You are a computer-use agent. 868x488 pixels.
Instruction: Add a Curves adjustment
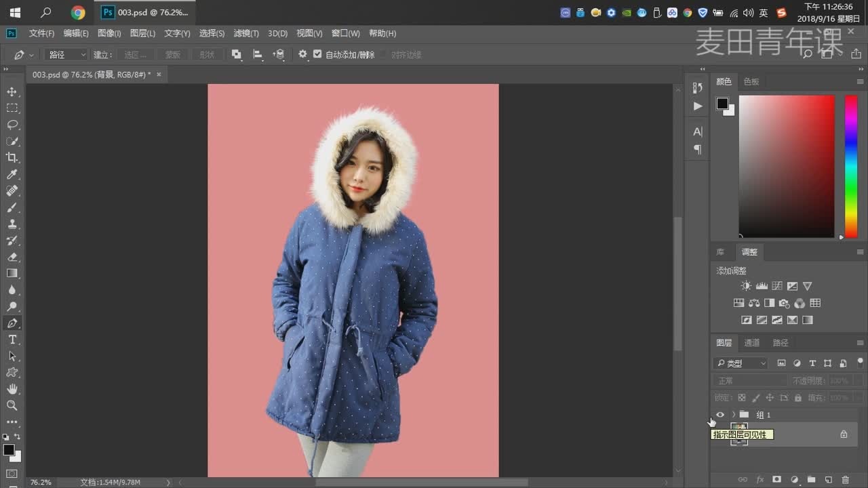[777, 286]
